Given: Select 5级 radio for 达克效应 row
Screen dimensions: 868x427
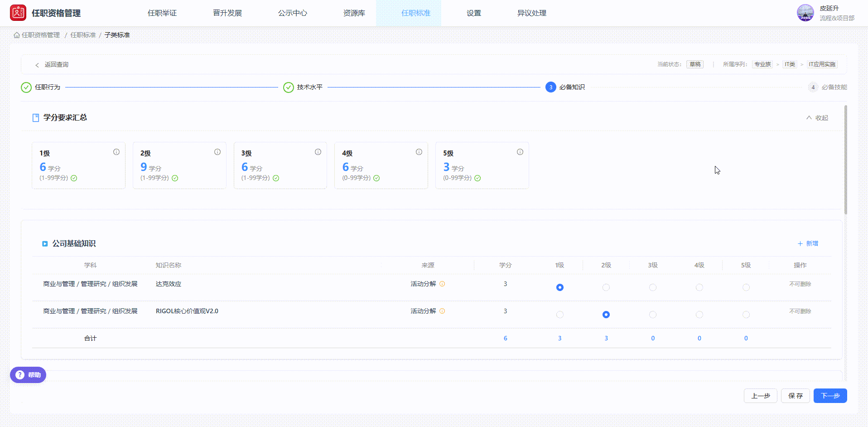Looking at the screenshot, I should [746, 287].
